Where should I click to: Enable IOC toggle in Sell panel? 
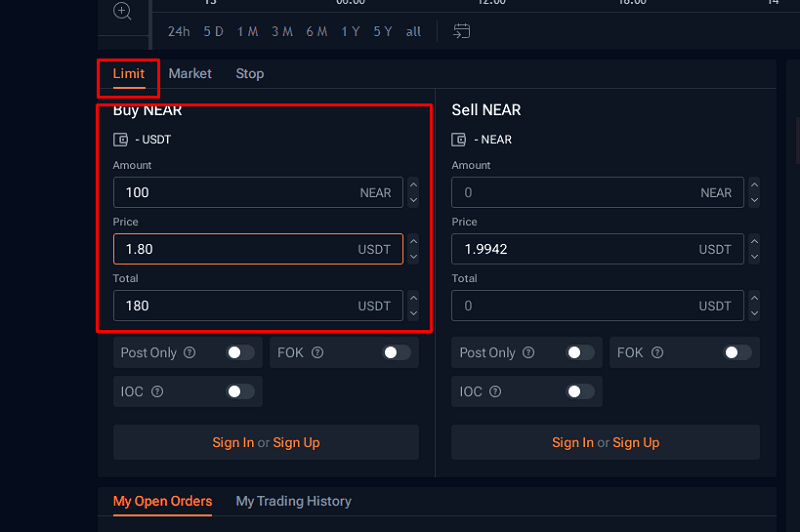pyautogui.click(x=581, y=392)
